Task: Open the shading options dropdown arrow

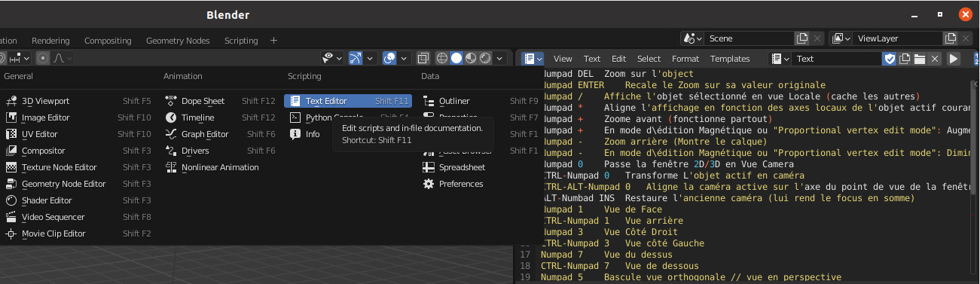Action: (500, 58)
